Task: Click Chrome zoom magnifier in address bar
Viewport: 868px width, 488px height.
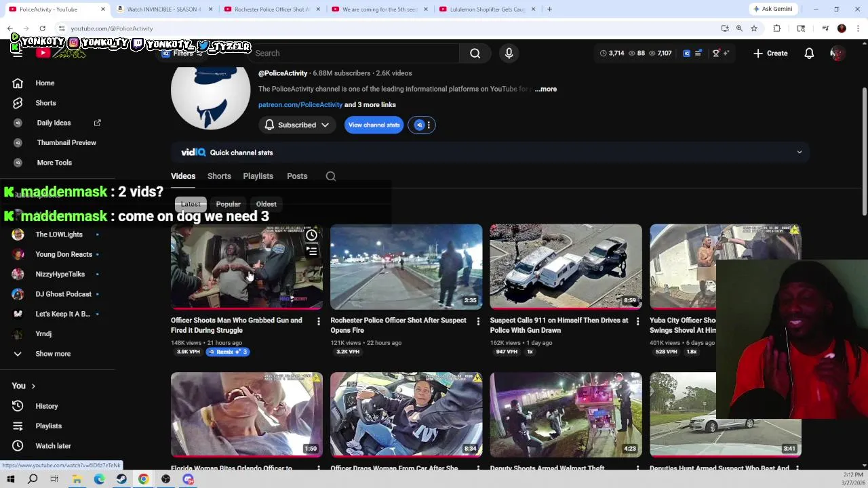Action: coord(739,28)
